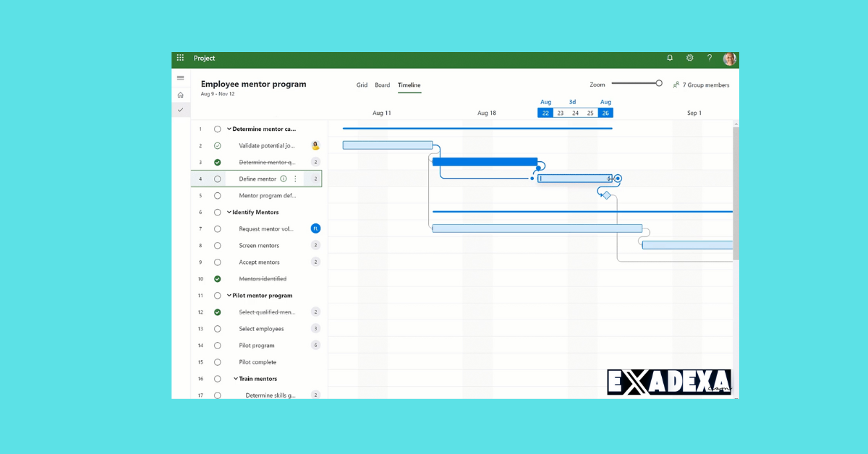Click the user profile avatar top right
Viewport: 868px width, 454px height.
(x=729, y=58)
